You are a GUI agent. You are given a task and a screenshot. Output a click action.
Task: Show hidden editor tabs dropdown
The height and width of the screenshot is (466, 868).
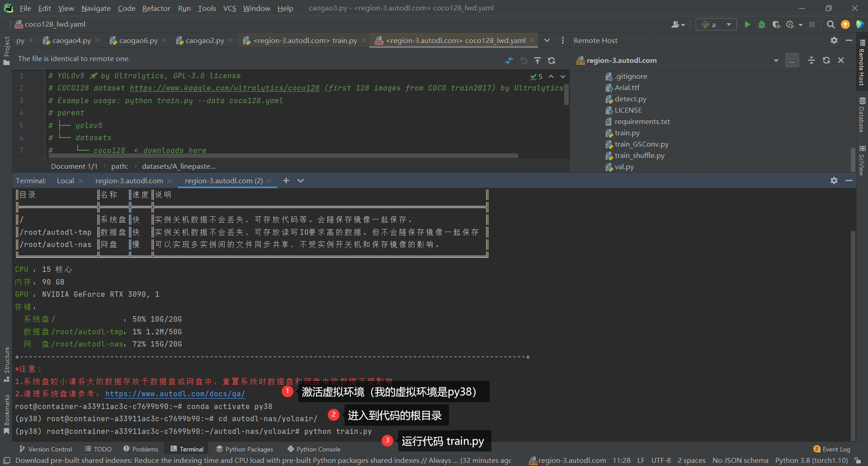pos(547,40)
